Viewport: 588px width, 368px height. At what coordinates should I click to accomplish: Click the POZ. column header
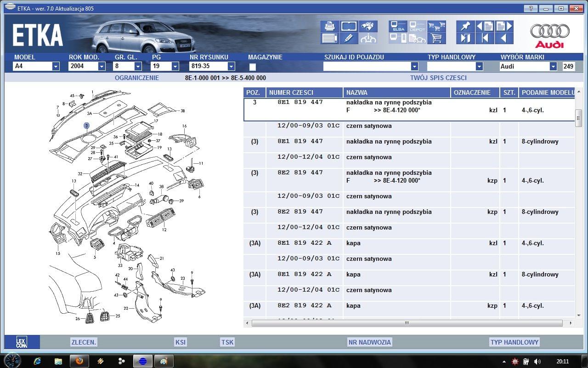tap(254, 92)
